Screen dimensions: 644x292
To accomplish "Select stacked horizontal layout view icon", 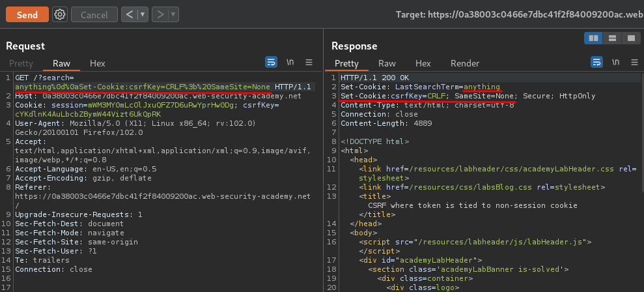I will pyautogui.click(x=612, y=38).
